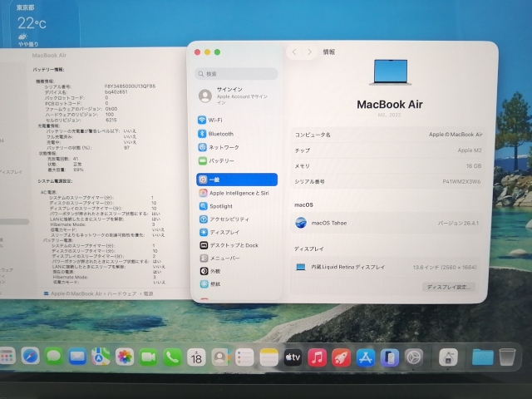Click 充放電回数 41 line
The image size is (532, 399).
click(63, 159)
